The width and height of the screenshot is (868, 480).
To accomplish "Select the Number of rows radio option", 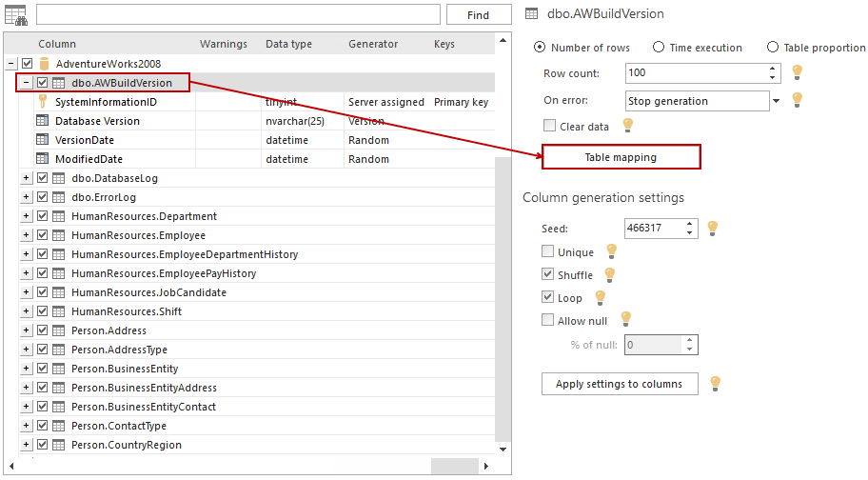I will [x=540, y=47].
